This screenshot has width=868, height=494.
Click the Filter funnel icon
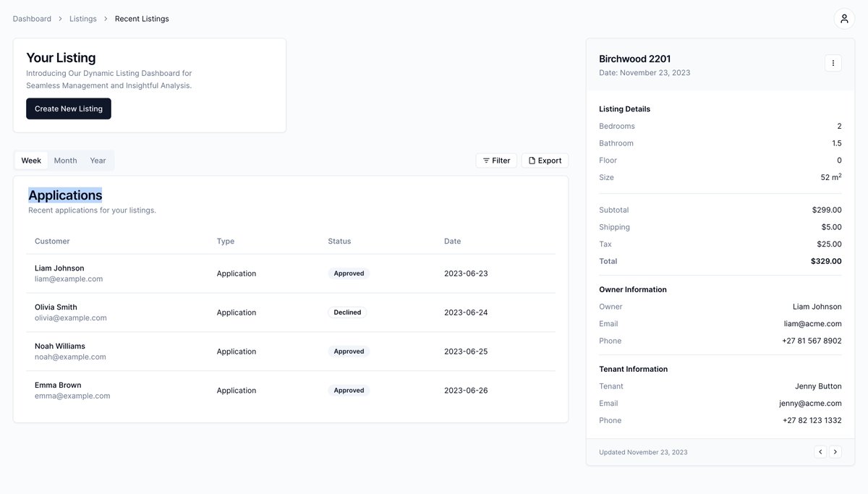pyautogui.click(x=485, y=160)
